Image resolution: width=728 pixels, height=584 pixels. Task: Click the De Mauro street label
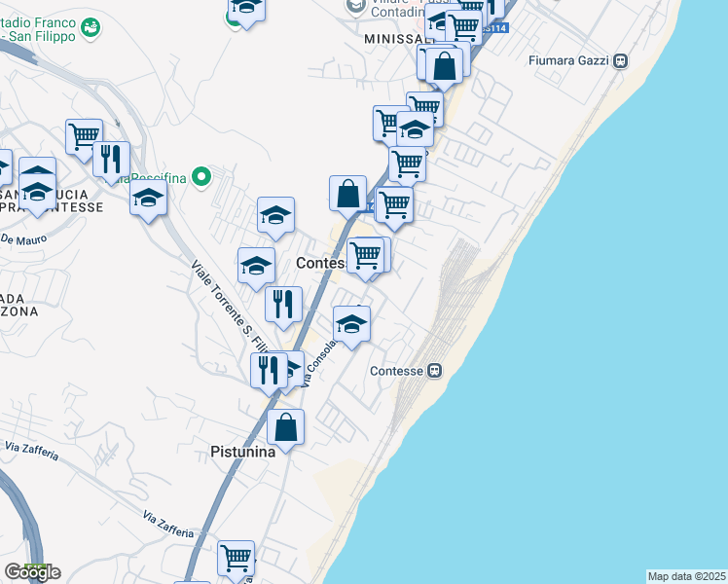(x=23, y=239)
